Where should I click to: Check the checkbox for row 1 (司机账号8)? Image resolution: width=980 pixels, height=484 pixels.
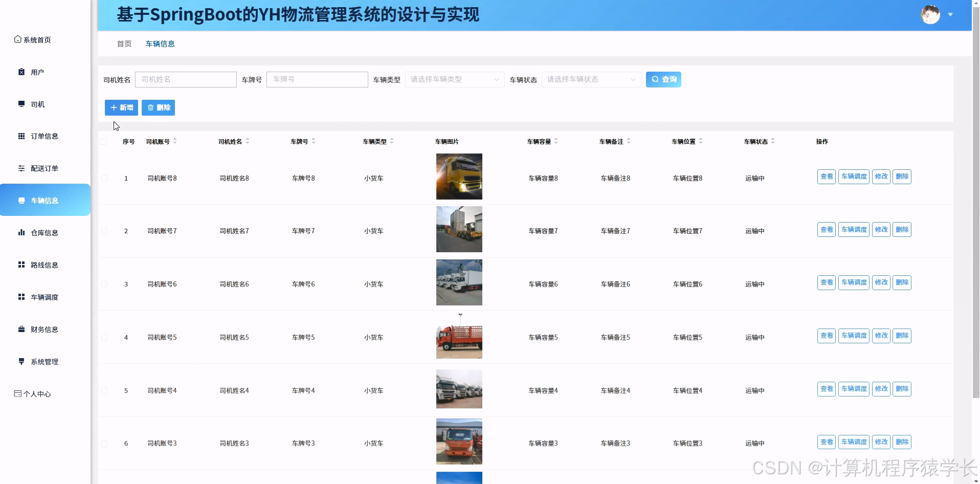click(105, 178)
